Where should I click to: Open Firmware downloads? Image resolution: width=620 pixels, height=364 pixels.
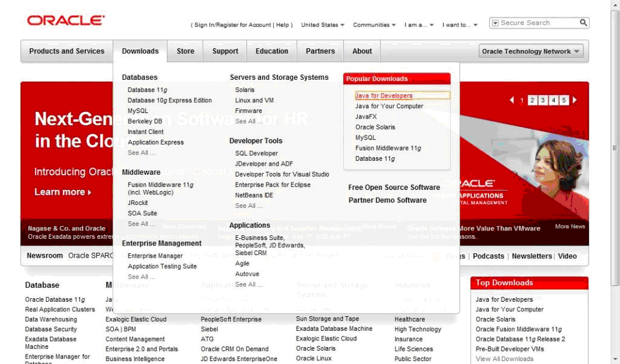pyautogui.click(x=248, y=111)
